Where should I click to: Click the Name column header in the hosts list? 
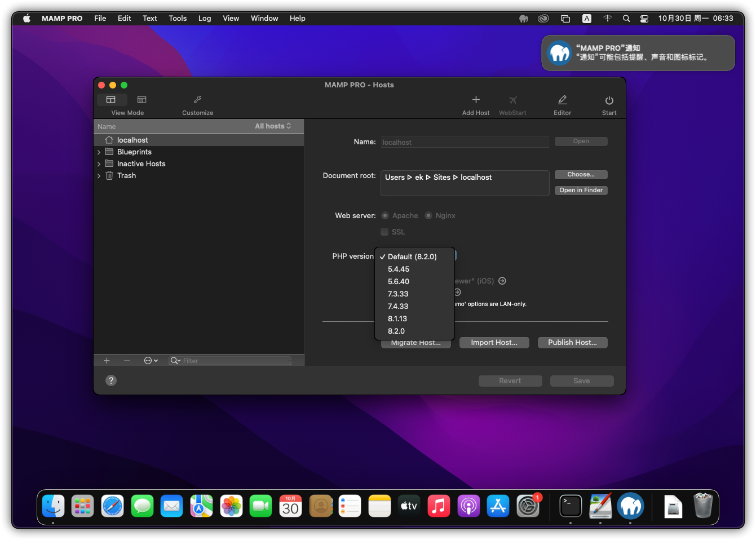[x=107, y=127]
